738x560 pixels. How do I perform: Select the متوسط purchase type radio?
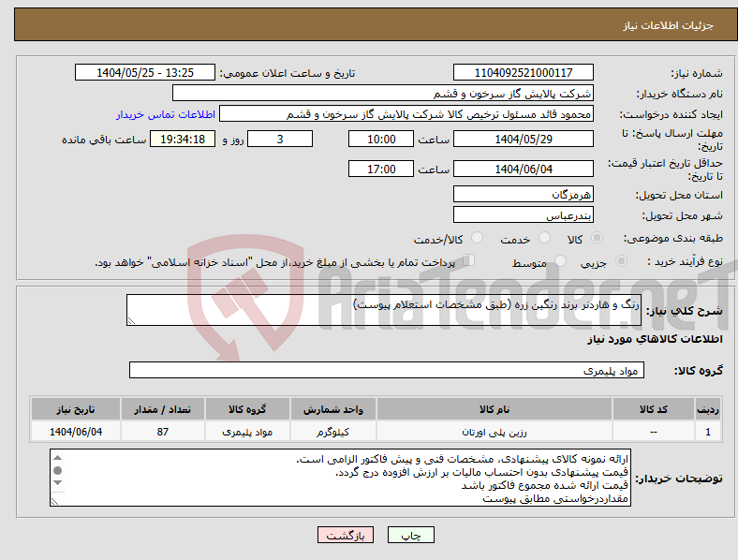tap(561, 260)
